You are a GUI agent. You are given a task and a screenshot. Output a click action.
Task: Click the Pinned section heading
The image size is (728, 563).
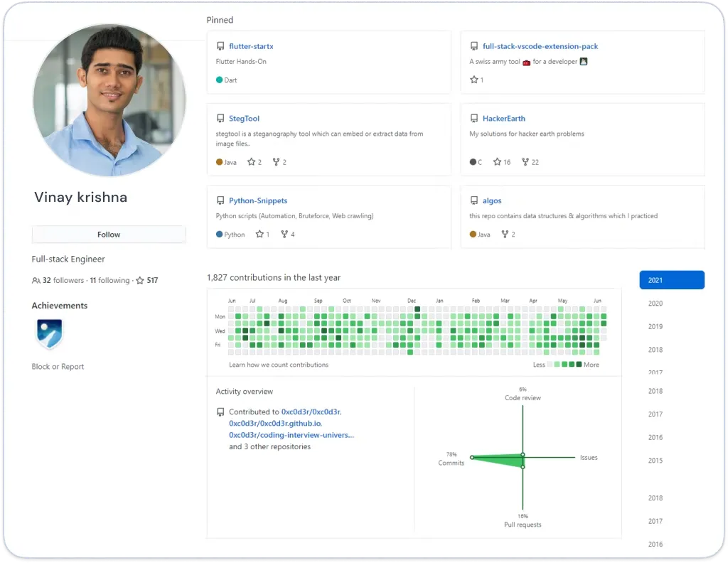pos(220,20)
